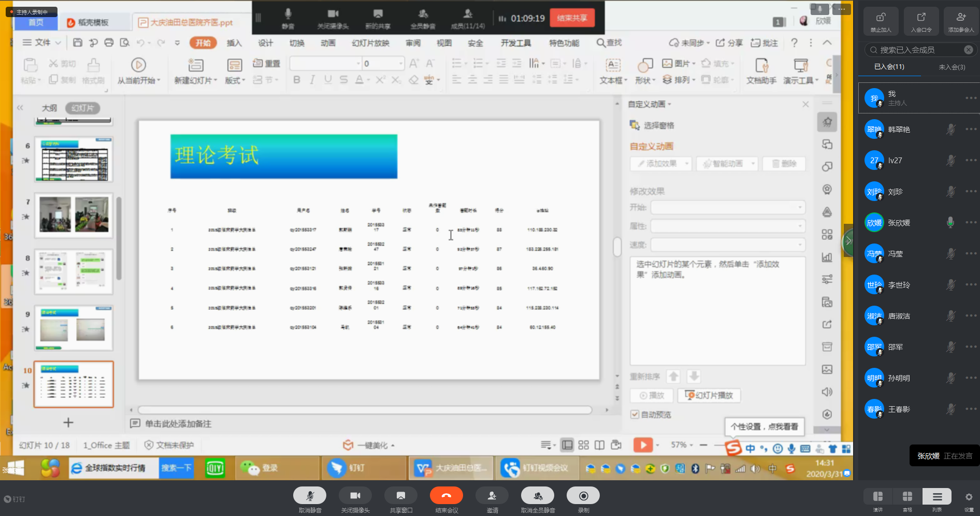Click the red end meeting button
The image size is (980, 516).
tap(446, 496)
